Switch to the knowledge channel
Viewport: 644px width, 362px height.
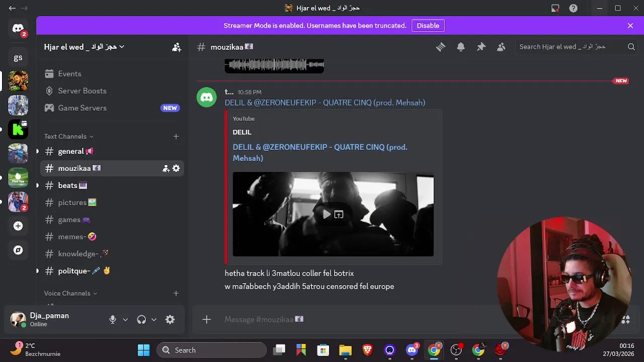[112, 254]
